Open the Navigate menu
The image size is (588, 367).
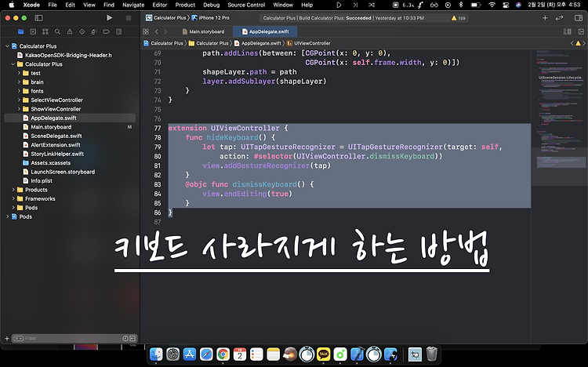pos(133,5)
